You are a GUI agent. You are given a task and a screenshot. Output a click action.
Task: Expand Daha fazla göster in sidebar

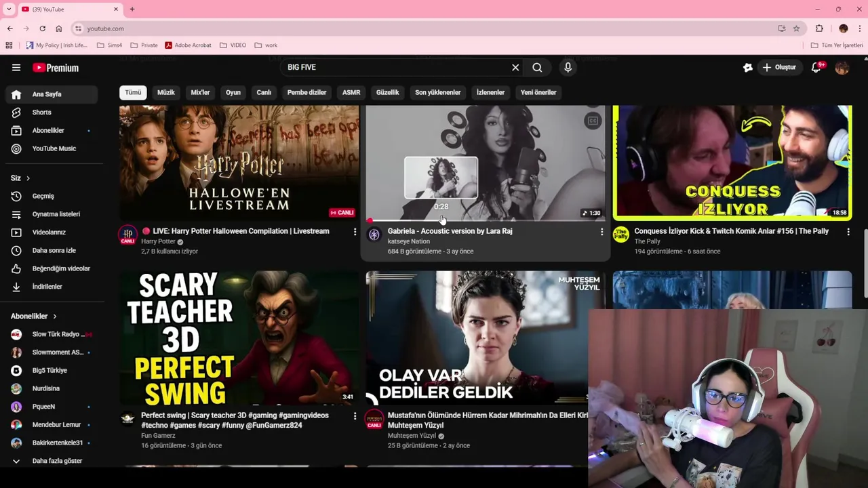pyautogui.click(x=52, y=461)
